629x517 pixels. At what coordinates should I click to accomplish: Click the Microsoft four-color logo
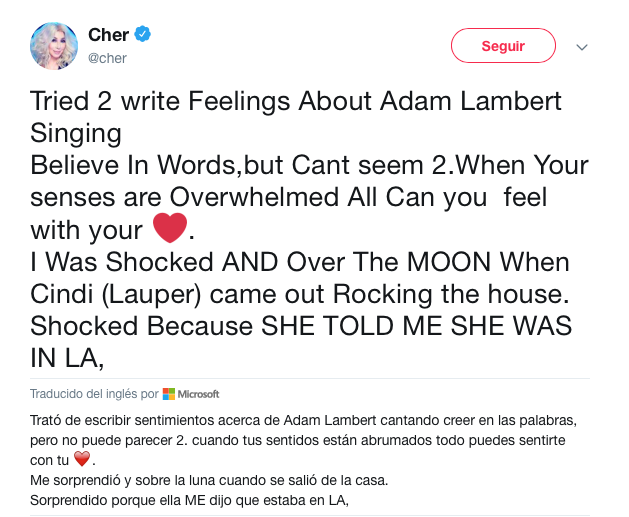point(169,394)
